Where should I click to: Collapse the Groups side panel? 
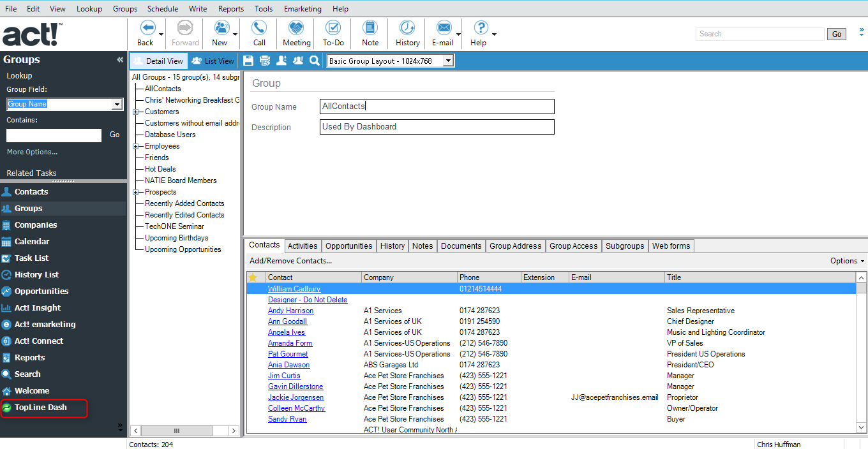120,60
